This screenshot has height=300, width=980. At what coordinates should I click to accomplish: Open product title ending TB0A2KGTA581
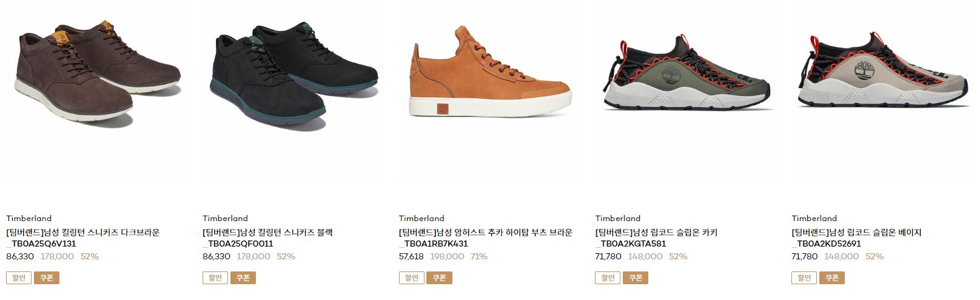[x=656, y=238]
